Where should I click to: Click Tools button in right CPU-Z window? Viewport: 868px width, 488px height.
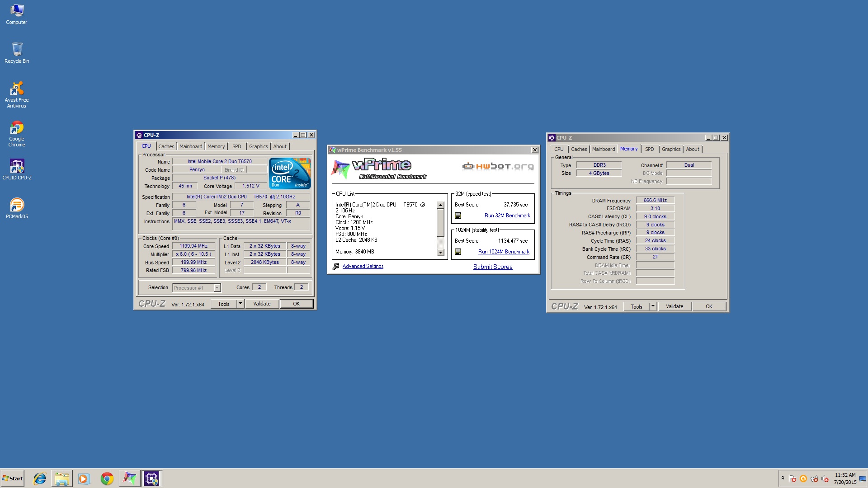click(637, 307)
